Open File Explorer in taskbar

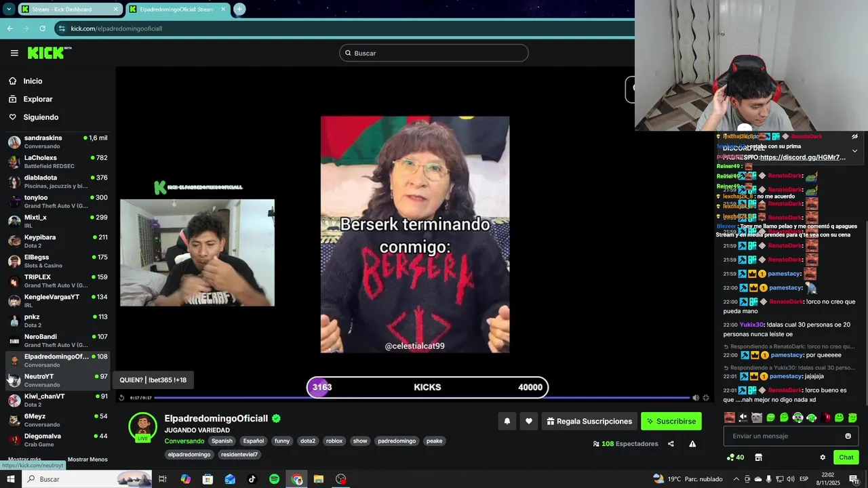tap(319, 479)
